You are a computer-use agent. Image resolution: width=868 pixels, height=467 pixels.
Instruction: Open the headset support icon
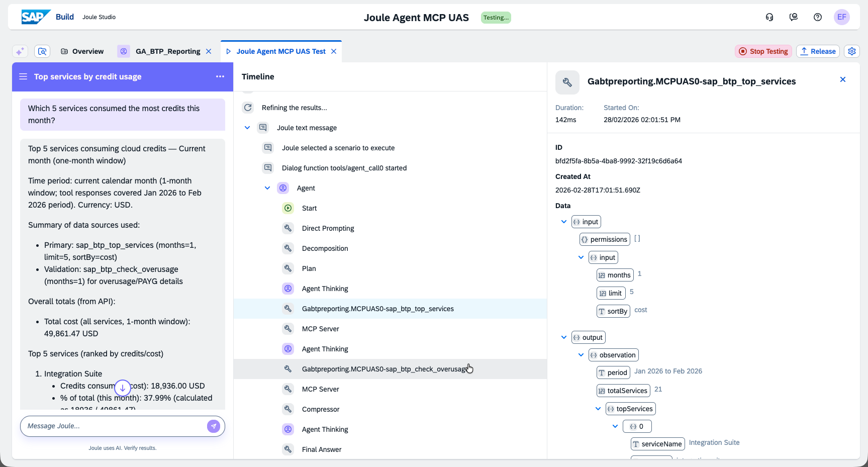(769, 17)
